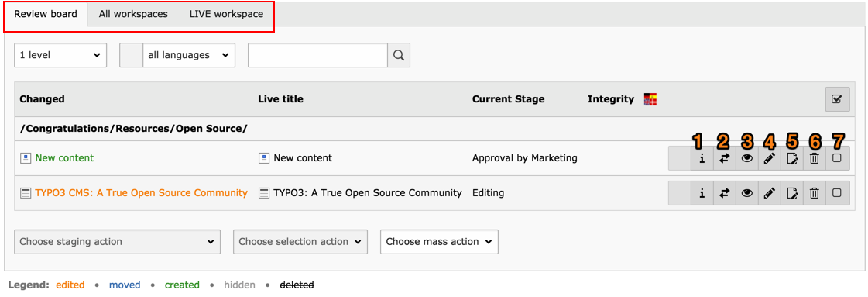Click page icon before live TYPO3 title
Screen dimensions: 868x297
tap(263, 193)
